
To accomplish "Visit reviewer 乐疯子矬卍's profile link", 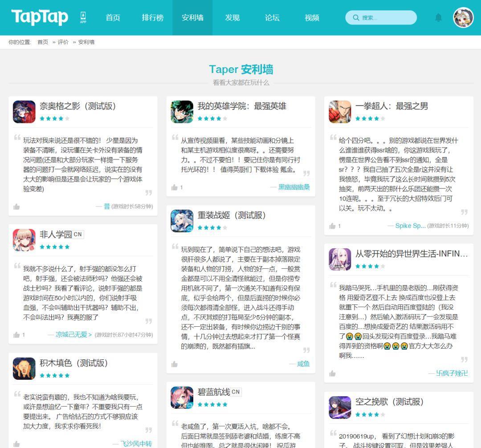I will 452,373.
